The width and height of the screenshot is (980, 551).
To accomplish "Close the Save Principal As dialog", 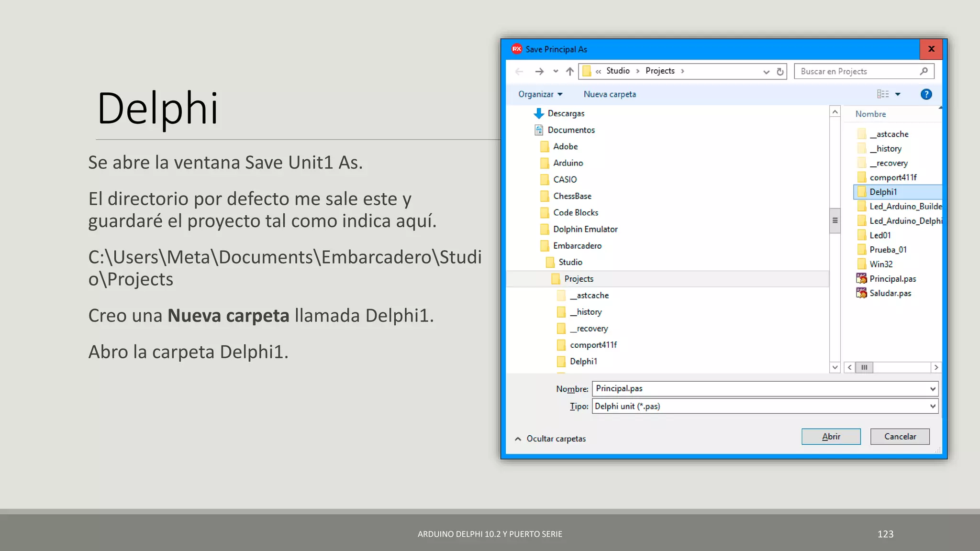I will click(931, 49).
